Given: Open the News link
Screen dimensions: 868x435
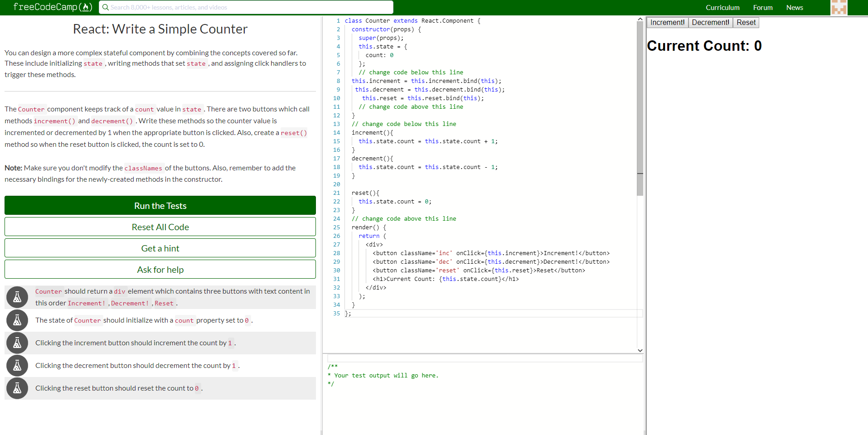Looking at the screenshot, I should 795,8.
